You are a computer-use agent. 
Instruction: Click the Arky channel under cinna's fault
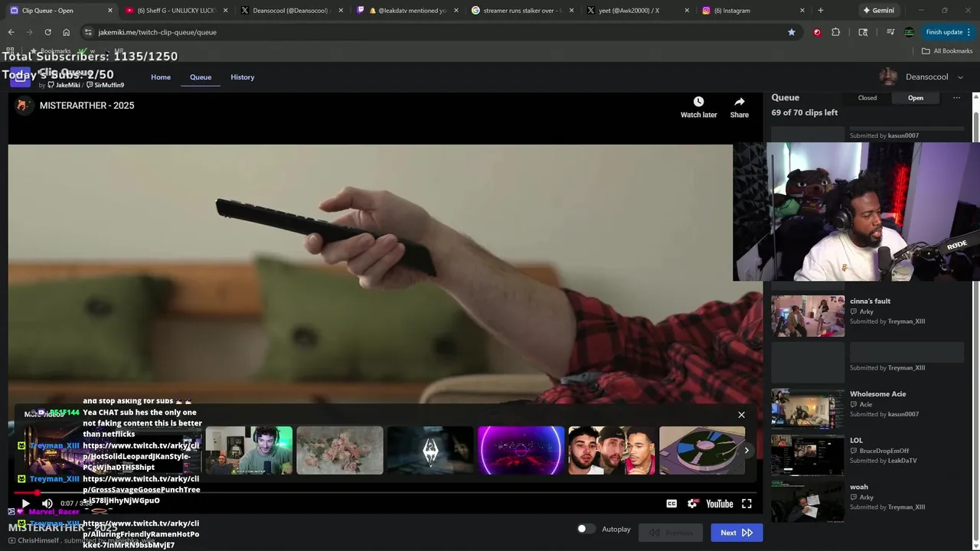pos(866,311)
